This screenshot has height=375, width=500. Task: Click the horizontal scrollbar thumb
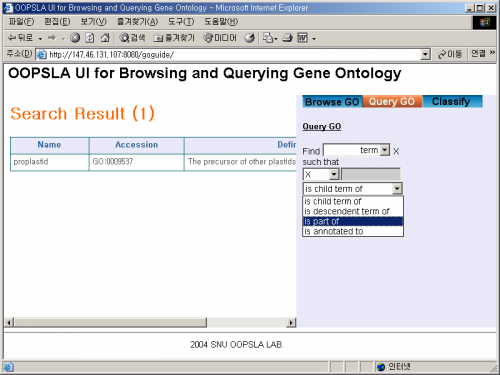pyautogui.click(x=110, y=322)
